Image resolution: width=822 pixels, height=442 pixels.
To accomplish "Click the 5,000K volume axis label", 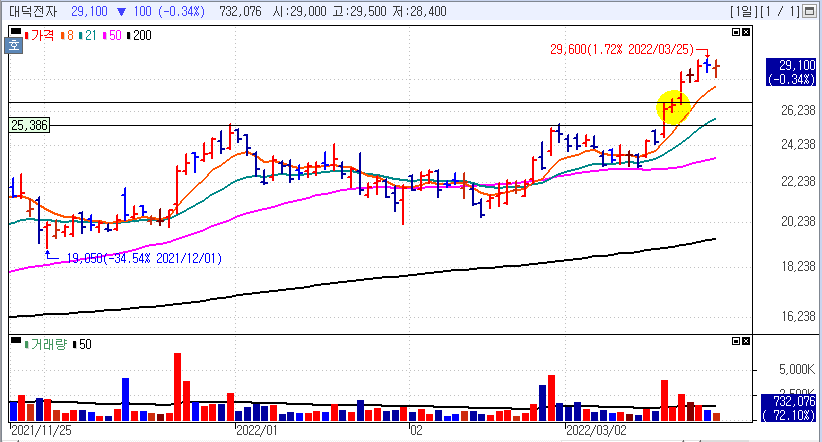I will pos(797,370).
